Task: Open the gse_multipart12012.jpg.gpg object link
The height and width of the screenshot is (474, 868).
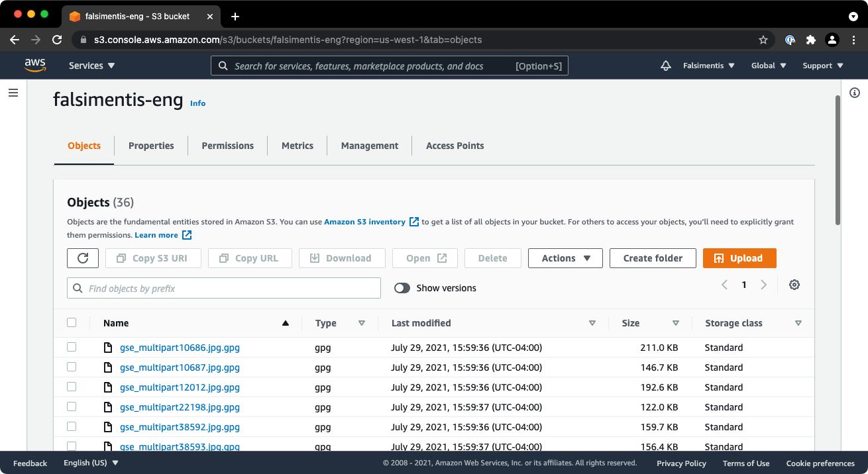Action: click(x=180, y=387)
